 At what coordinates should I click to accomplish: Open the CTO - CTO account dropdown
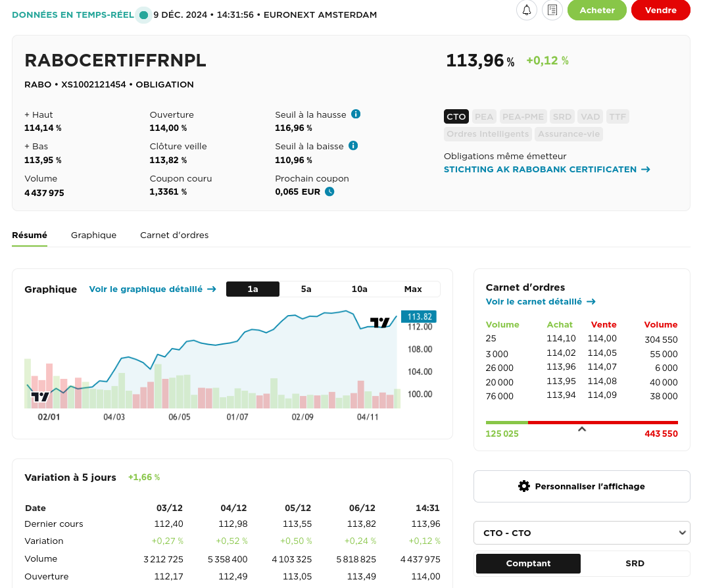[x=581, y=533]
